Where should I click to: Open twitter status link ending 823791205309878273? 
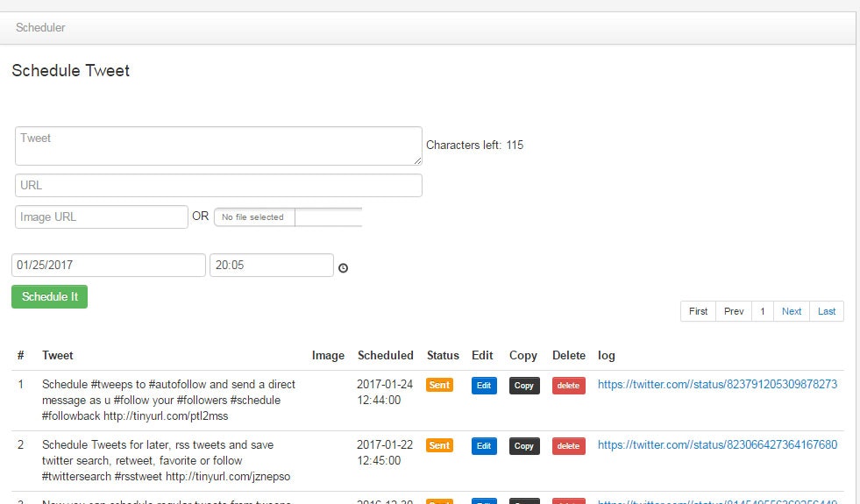pyautogui.click(x=717, y=385)
